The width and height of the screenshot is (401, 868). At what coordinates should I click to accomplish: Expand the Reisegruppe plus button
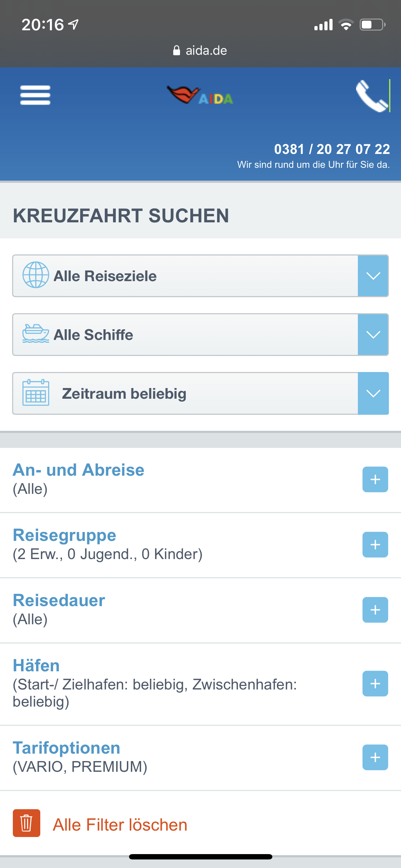375,544
